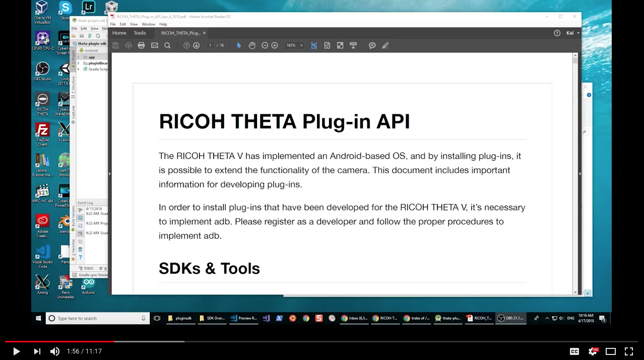Image resolution: width=644 pixels, height=360 pixels.
Task: Expand Gradle Scripts node in Android Studio
Action: pos(78,69)
